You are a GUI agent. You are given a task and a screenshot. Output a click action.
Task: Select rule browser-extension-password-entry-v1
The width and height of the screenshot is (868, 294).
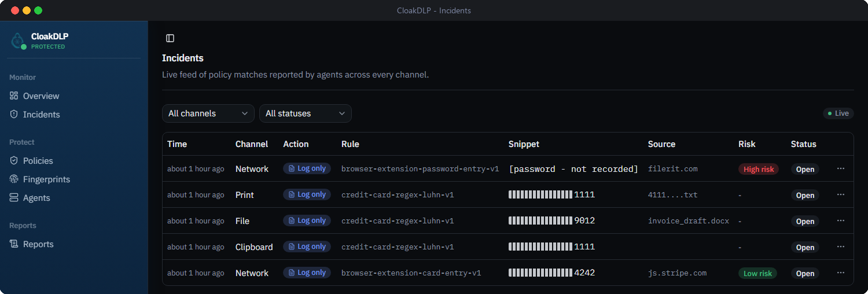pyautogui.click(x=420, y=169)
